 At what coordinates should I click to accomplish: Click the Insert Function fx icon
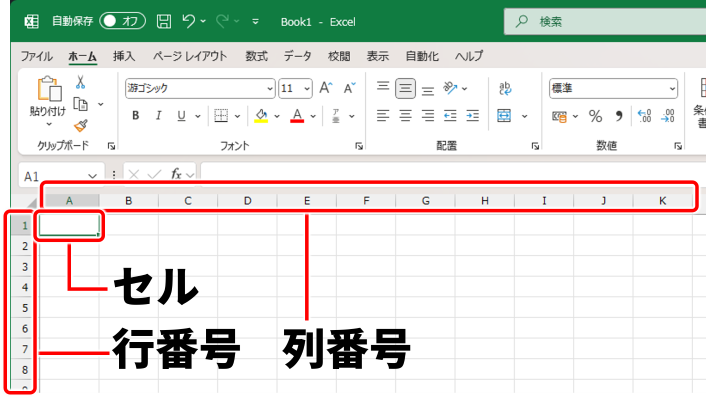[x=176, y=174]
